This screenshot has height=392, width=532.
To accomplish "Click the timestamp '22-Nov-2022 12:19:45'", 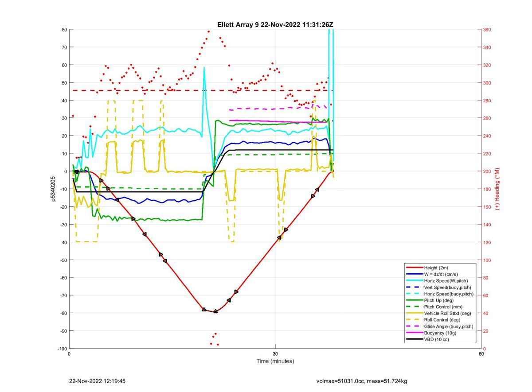I will click(98, 381).
